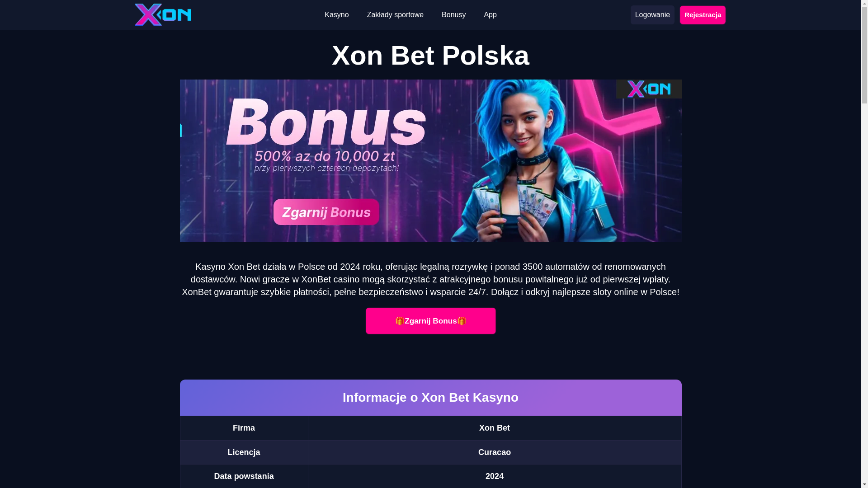Click the Firma table cell
868x488 pixels.
pyautogui.click(x=244, y=428)
